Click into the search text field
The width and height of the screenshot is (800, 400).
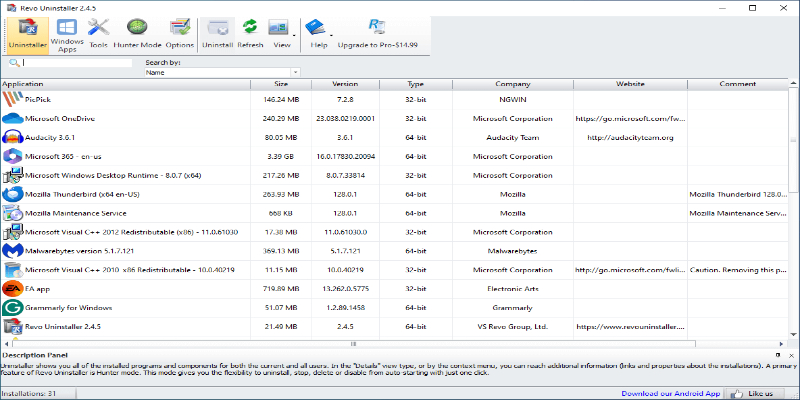pos(75,63)
